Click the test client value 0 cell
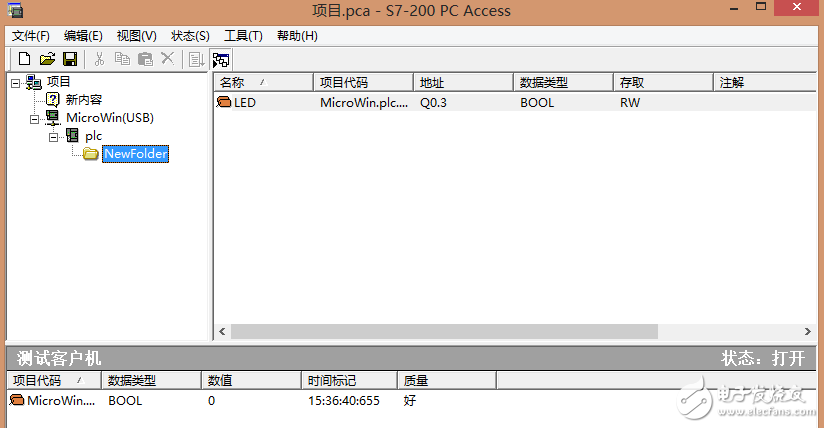Image resolution: width=824 pixels, height=428 pixels. 211,401
